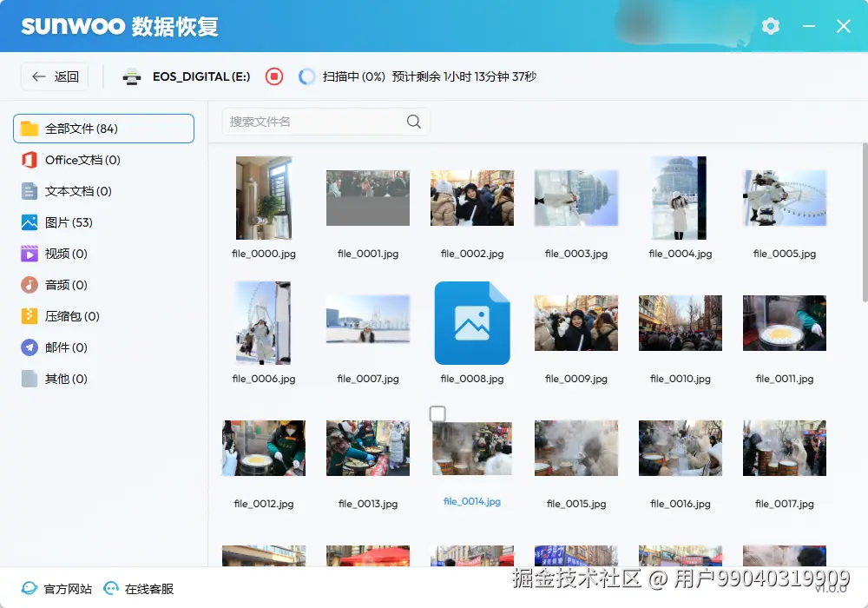Click the 扫描中 (0%) status text
The width and height of the screenshot is (868, 608).
(354, 76)
